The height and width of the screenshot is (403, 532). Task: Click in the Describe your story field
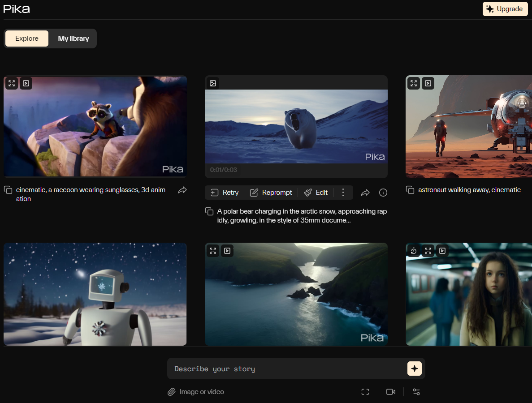(x=287, y=369)
